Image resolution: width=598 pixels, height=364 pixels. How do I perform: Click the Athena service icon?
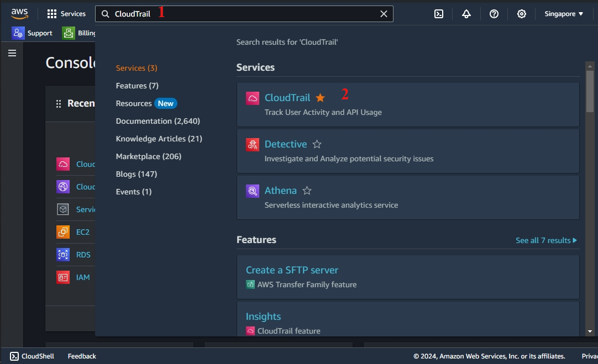[x=253, y=191]
